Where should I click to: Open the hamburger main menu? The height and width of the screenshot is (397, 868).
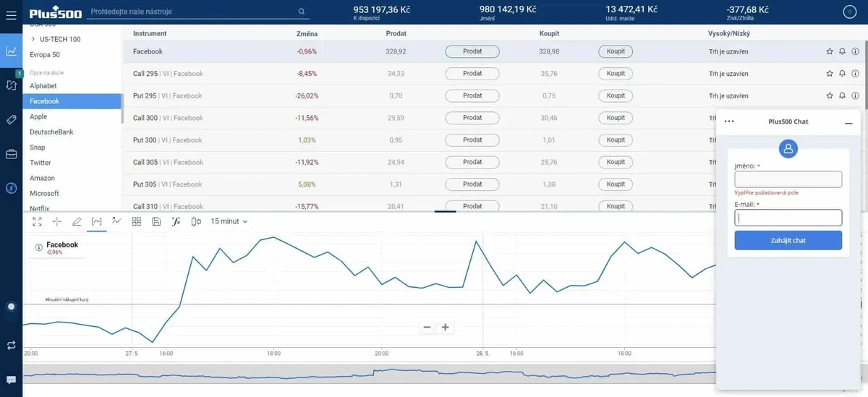point(11,15)
